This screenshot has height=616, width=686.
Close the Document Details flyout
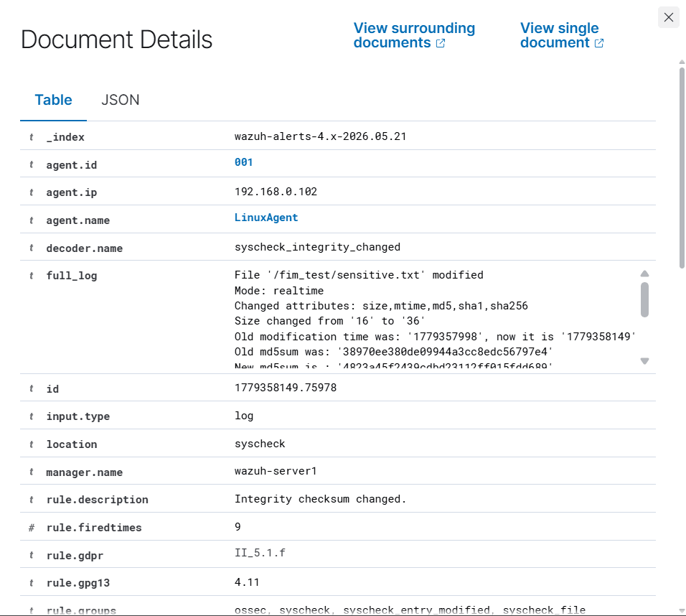[x=669, y=17]
